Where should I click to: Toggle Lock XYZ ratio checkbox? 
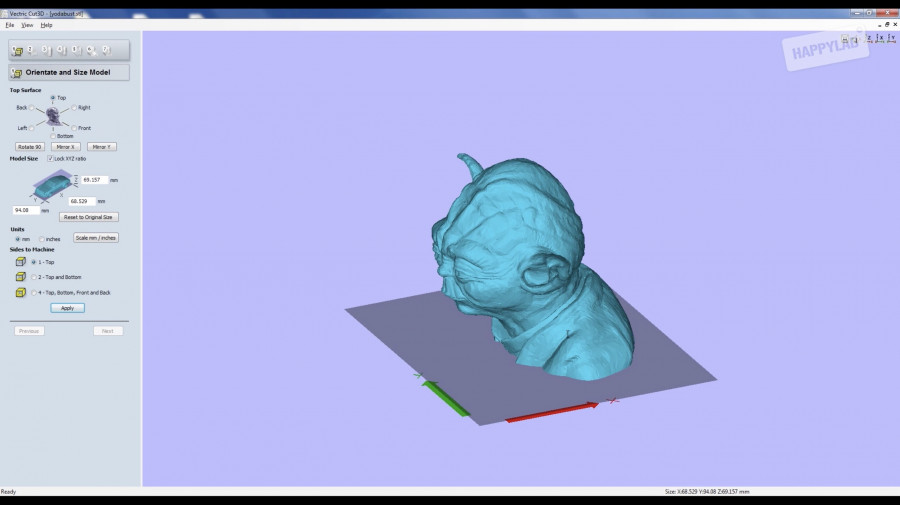[x=50, y=158]
